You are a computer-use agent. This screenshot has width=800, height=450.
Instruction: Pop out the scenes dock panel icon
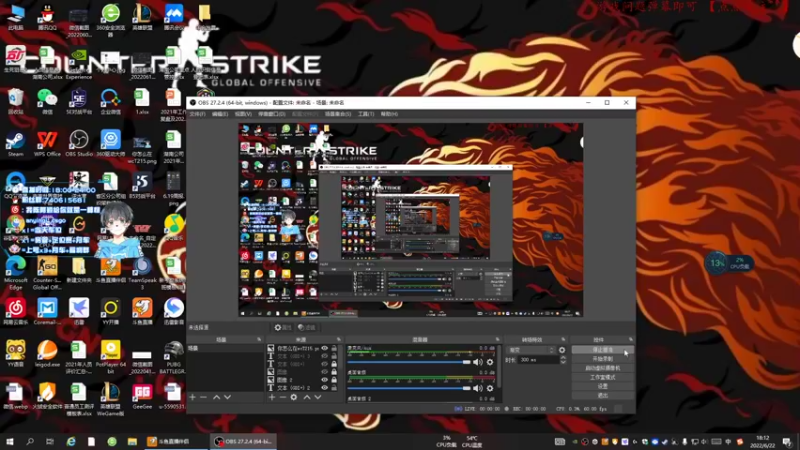tap(259, 340)
